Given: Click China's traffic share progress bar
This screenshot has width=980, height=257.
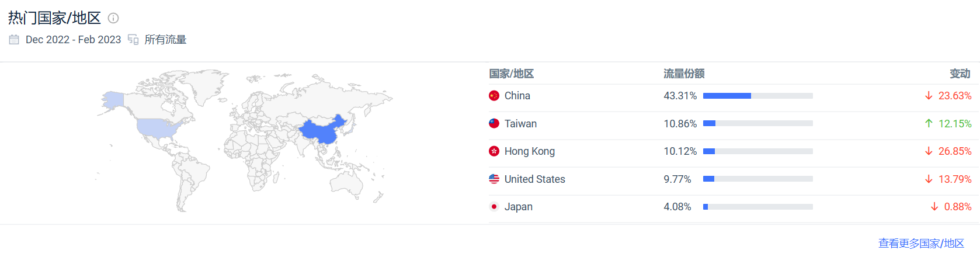Looking at the screenshot, I should coord(758,96).
